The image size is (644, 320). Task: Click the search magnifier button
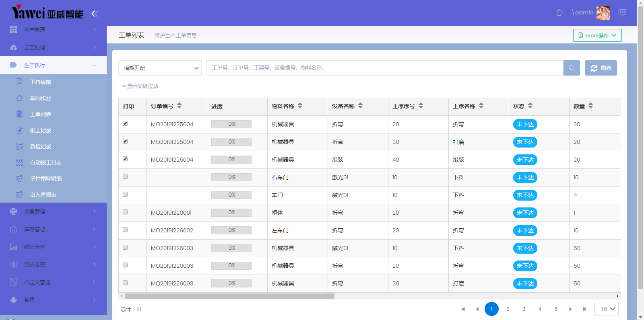pos(572,68)
